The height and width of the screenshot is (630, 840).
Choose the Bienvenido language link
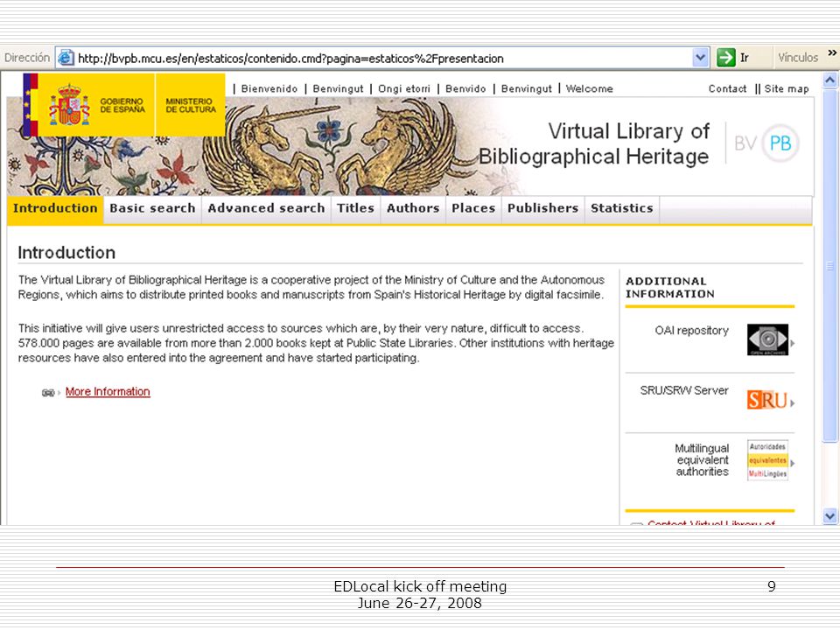tap(269, 89)
